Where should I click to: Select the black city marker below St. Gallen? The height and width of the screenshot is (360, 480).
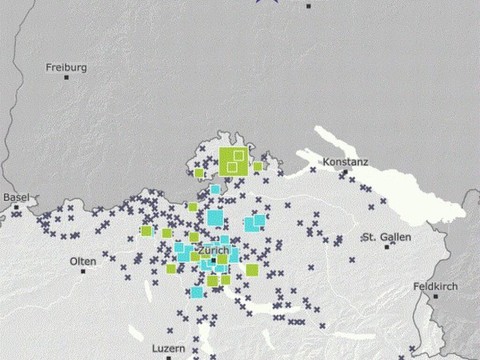click(387, 247)
